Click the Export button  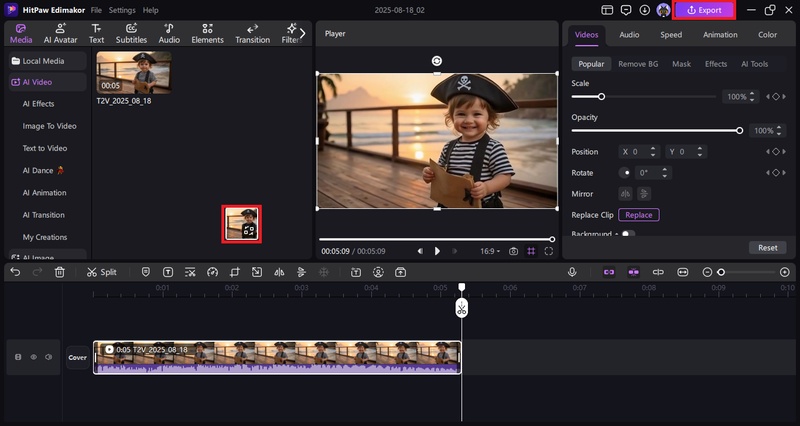pyautogui.click(x=704, y=10)
